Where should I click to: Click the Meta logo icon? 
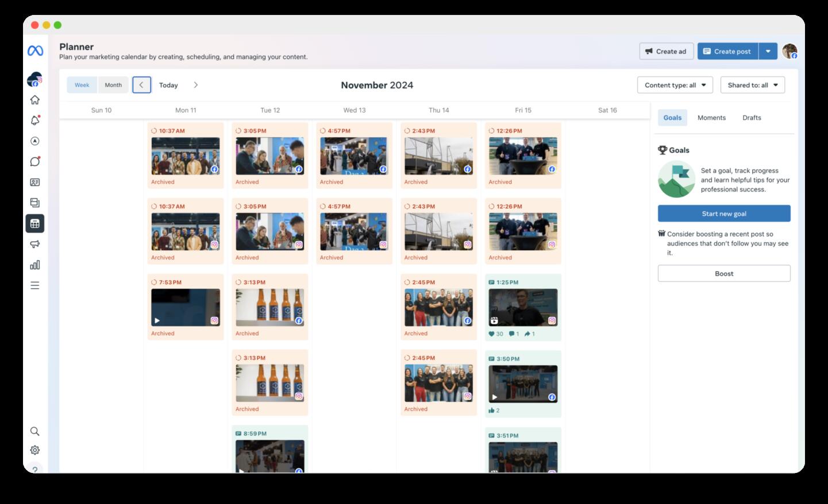click(35, 51)
